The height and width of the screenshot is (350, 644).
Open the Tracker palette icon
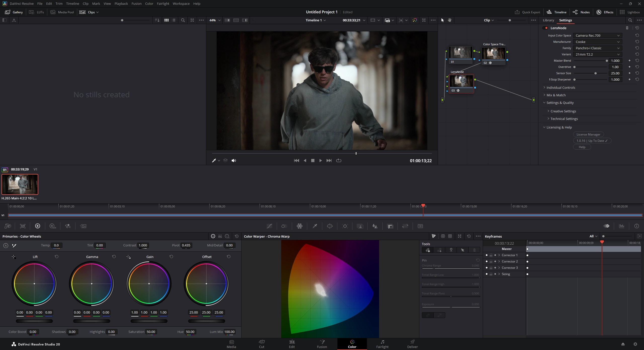345,226
